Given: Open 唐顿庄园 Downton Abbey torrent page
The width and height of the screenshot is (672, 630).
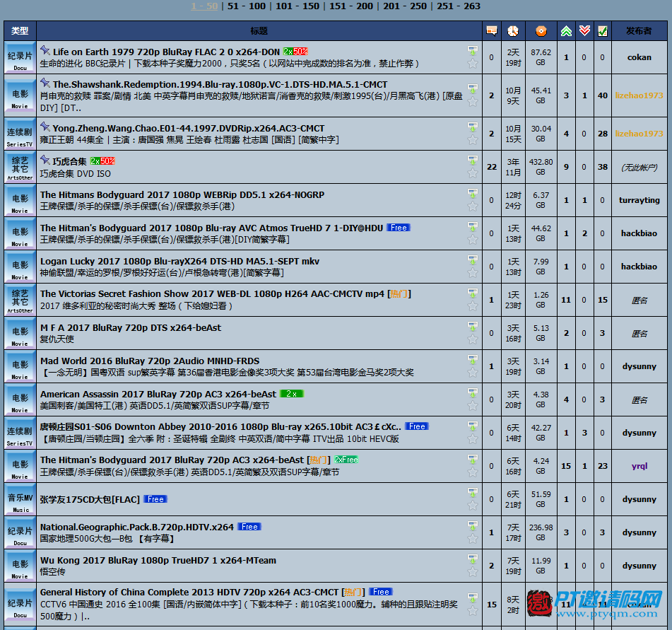Looking at the screenshot, I should pos(220,427).
